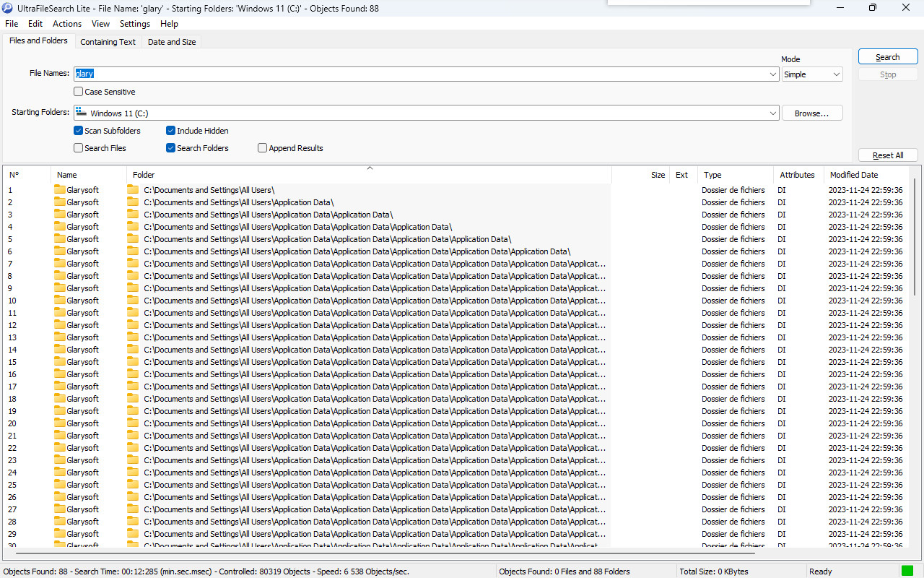Sort results by the N° column header
Image resolution: width=924 pixels, height=578 pixels.
tap(27, 175)
